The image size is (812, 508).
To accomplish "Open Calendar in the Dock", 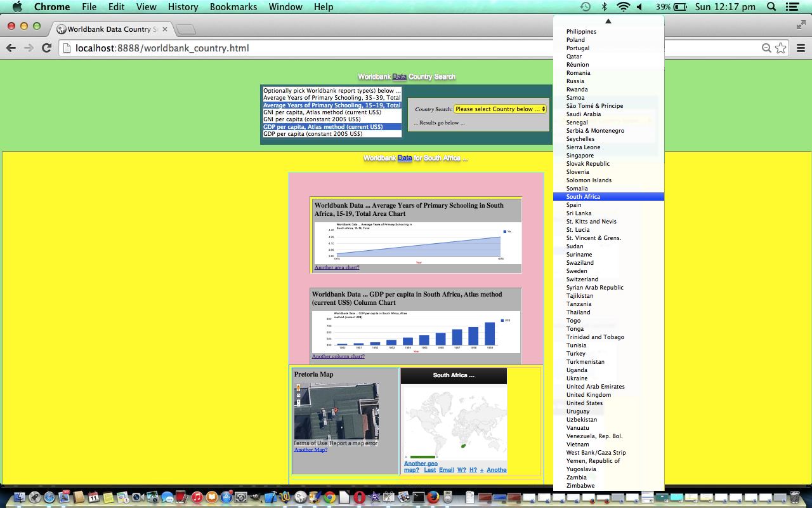I will [x=93, y=498].
